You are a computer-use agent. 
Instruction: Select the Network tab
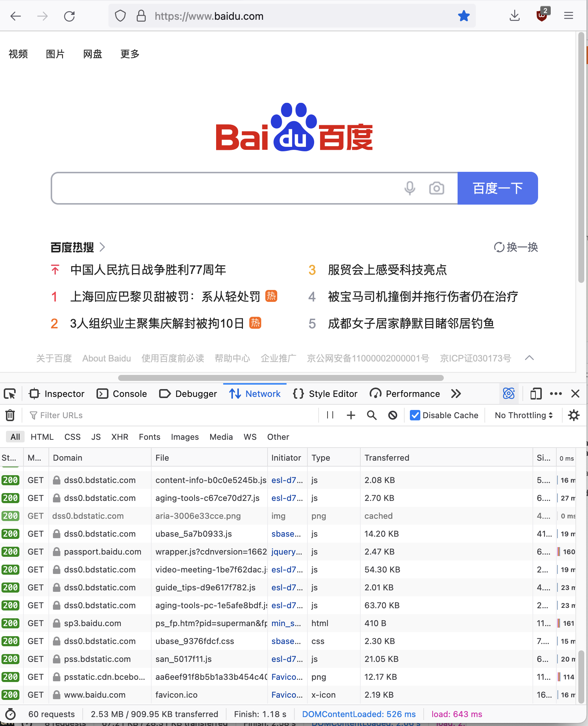click(x=255, y=394)
